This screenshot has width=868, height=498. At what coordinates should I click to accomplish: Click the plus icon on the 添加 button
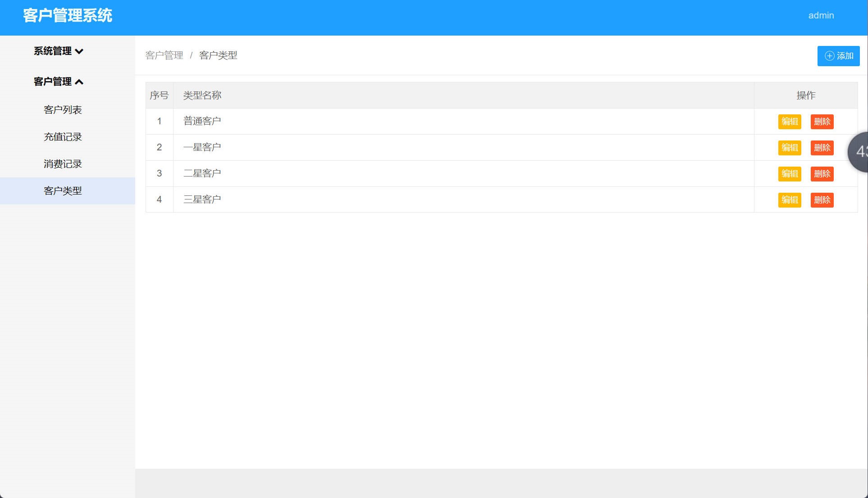[x=829, y=55]
